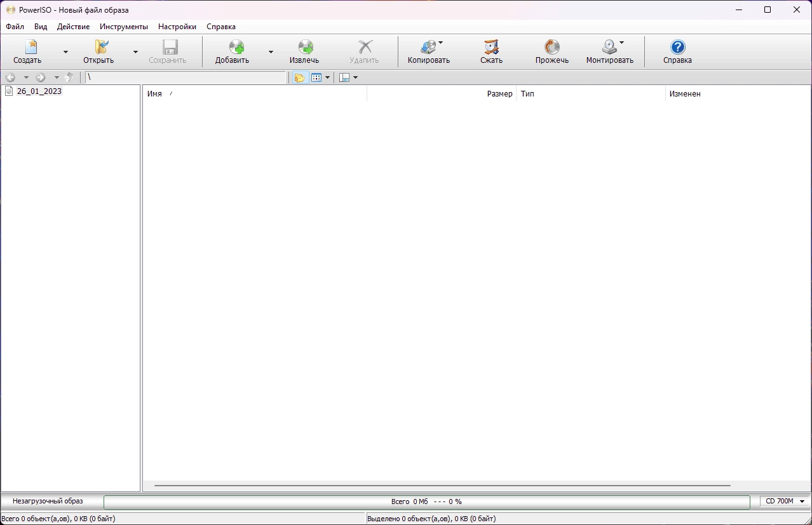Image resolution: width=812 pixels, height=525 pixels.
Task: Toggle the folder tree panel button
Action: pos(299,77)
